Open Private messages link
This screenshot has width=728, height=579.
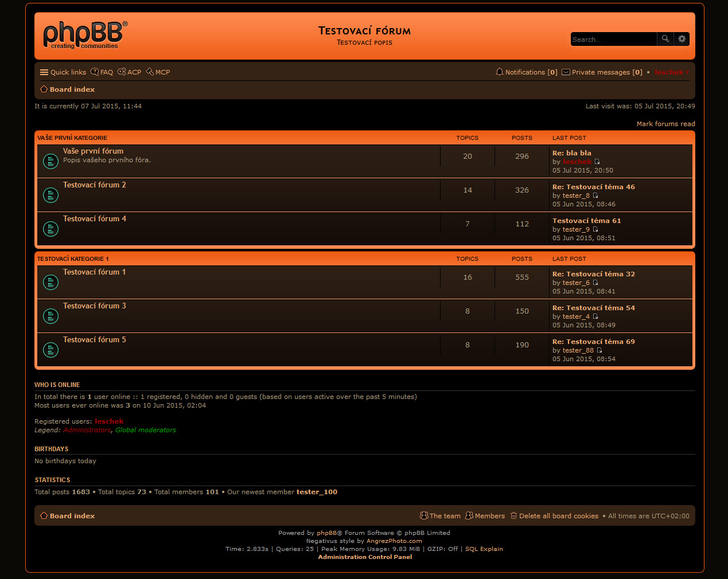click(x=602, y=72)
